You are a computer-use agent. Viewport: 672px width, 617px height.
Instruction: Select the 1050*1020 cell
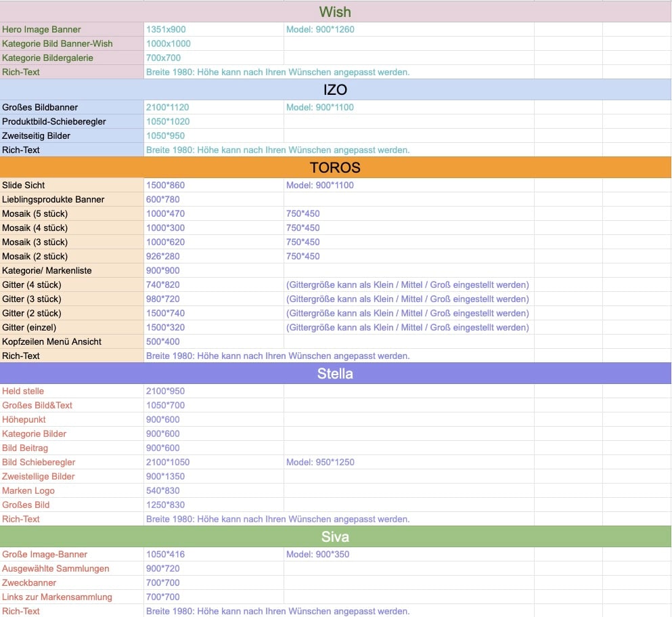click(213, 121)
